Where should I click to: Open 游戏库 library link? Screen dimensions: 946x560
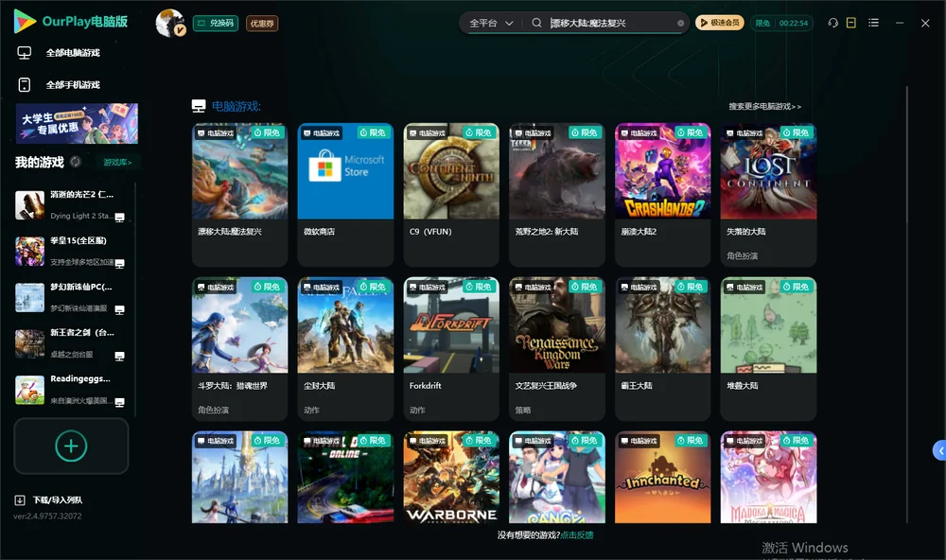click(117, 163)
